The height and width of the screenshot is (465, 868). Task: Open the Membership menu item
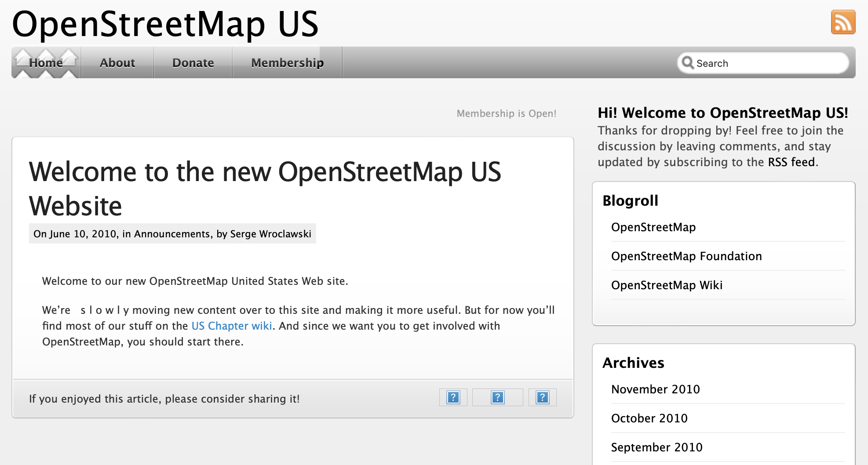point(287,62)
